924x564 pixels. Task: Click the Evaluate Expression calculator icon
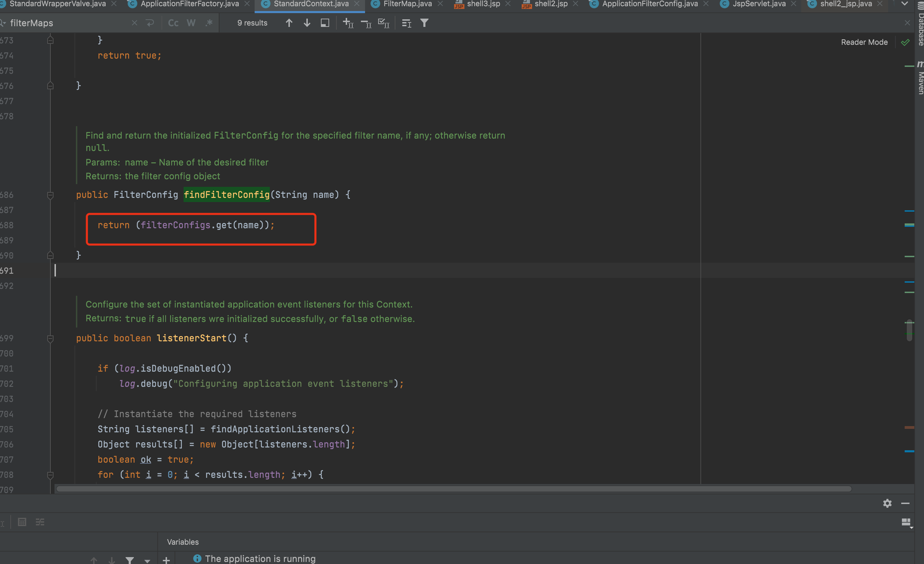pos(22,522)
